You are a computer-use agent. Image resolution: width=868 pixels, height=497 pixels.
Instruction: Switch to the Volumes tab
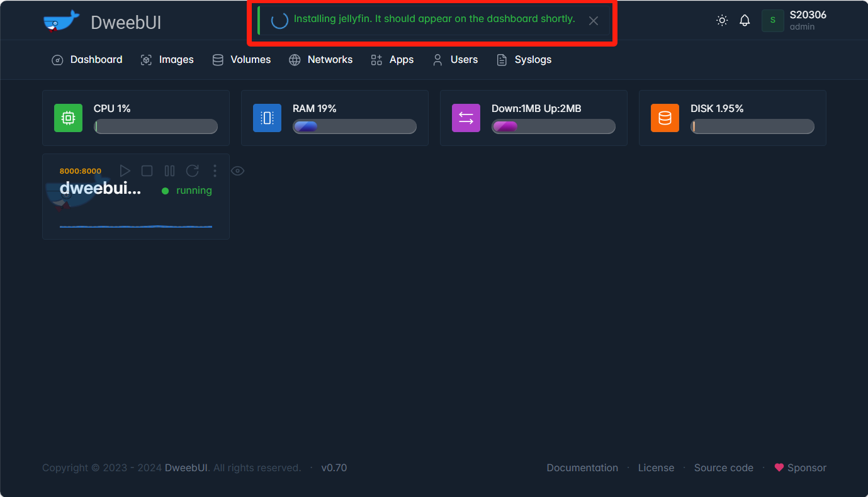coord(242,60)
